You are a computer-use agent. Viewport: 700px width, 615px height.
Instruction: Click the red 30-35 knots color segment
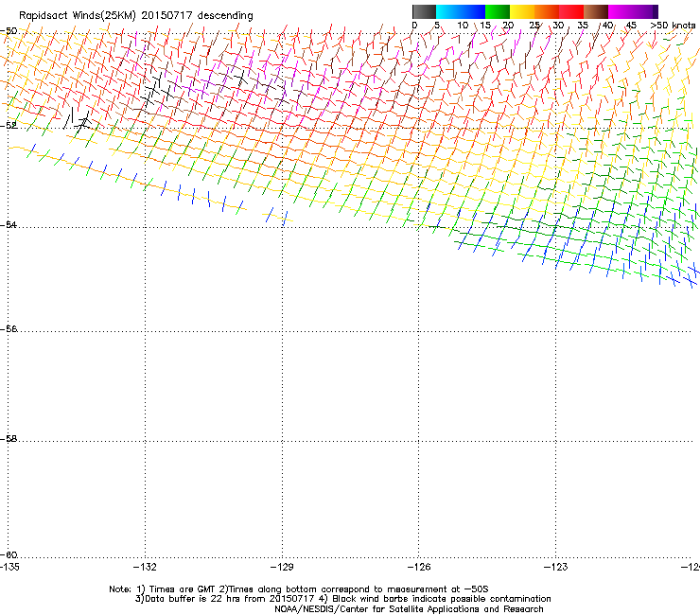(571, 11)
